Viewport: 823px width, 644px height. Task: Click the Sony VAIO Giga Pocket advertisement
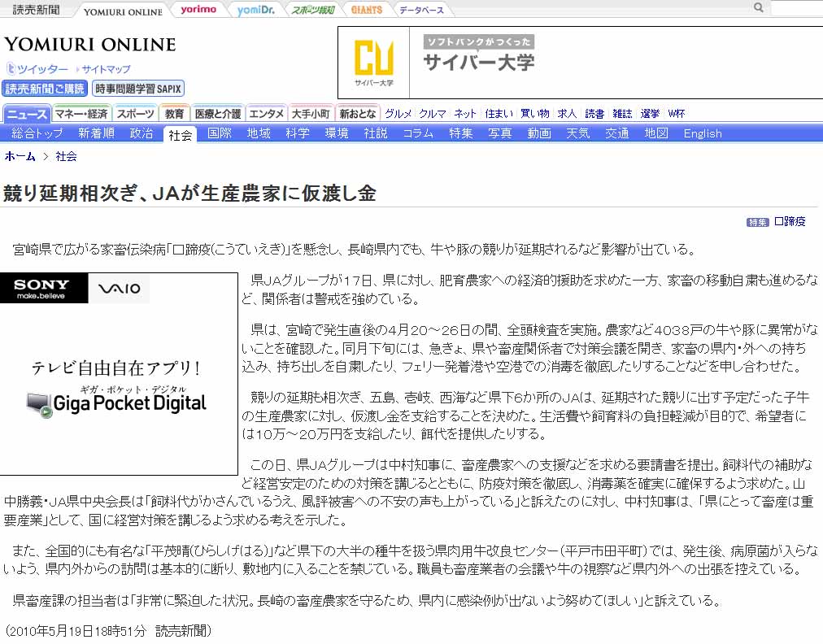click(119, 374)
